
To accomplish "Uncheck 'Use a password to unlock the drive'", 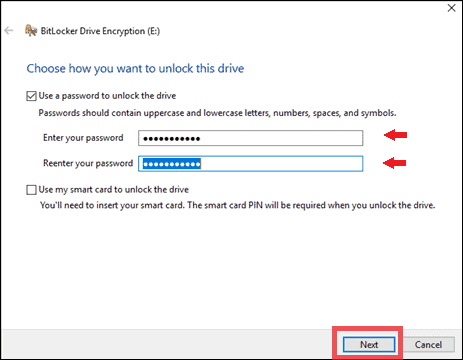I will pos(31,96).
